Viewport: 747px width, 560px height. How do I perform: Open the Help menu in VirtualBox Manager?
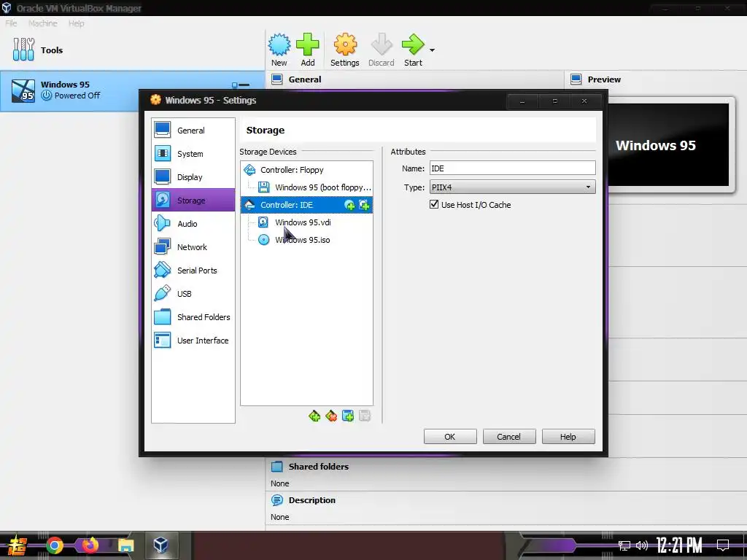click(x=76, y=23)
